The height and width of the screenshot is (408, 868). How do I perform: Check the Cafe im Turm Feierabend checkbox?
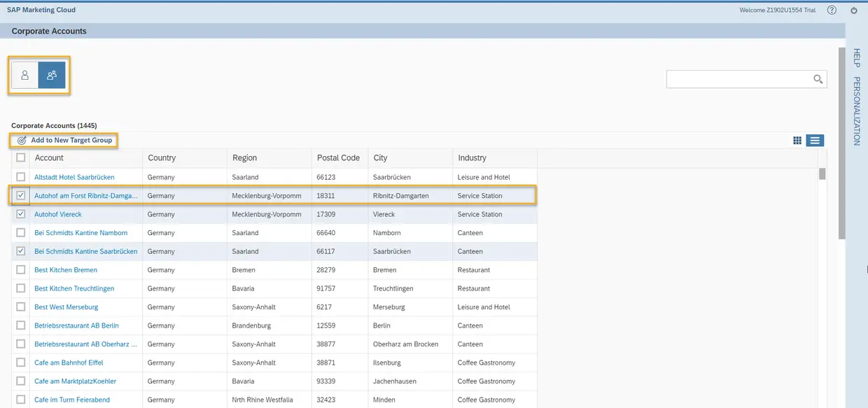coord(21,400)
